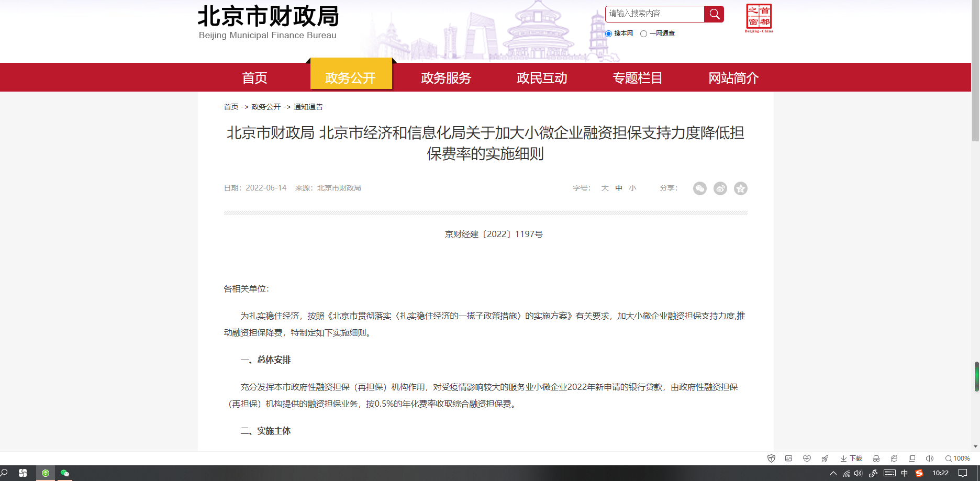This screenshot has width=980, height=481.
Task: Click the window split icon in status bar
Action: pyautogui.click(x=912, y=458)
